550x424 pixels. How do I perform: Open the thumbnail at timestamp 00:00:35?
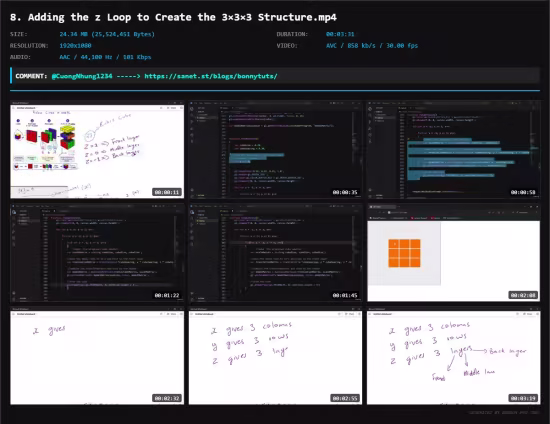point(275,150)
